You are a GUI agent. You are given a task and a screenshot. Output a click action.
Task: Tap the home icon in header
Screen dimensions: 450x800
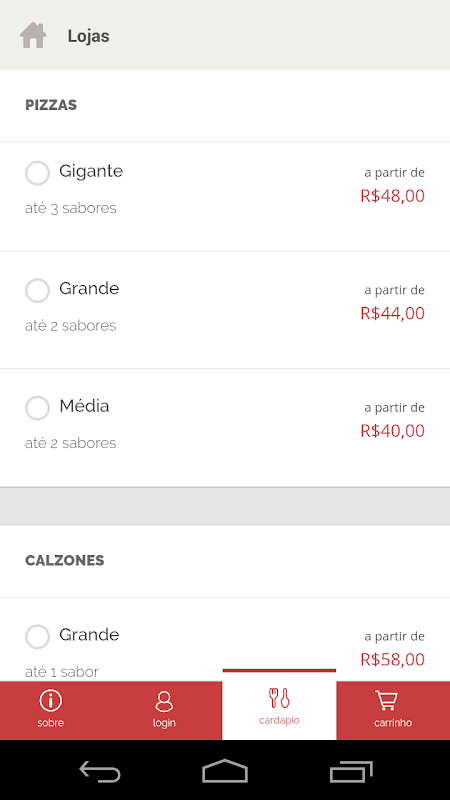pos(33,35)
